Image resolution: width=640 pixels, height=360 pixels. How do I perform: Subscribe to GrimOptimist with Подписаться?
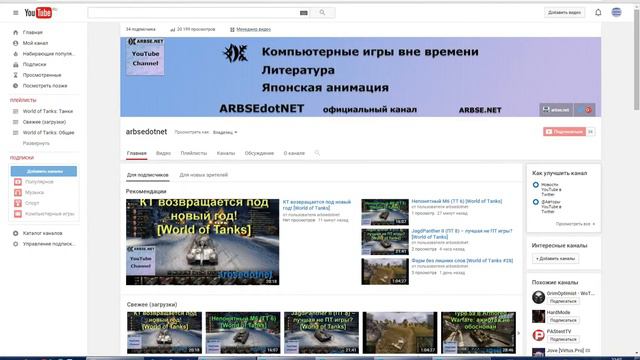pyautogui.click(x=563, y=301)
